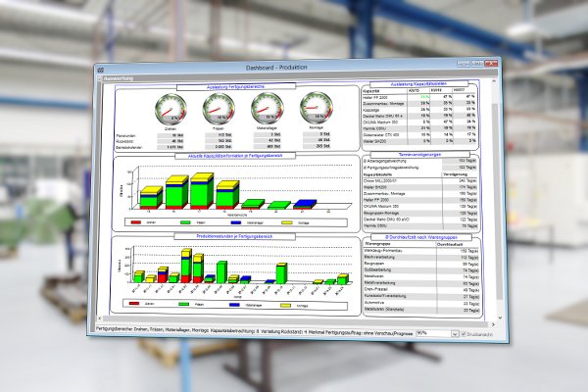
Task: Click the Verzögerung column header
Action: pos(456,174)
